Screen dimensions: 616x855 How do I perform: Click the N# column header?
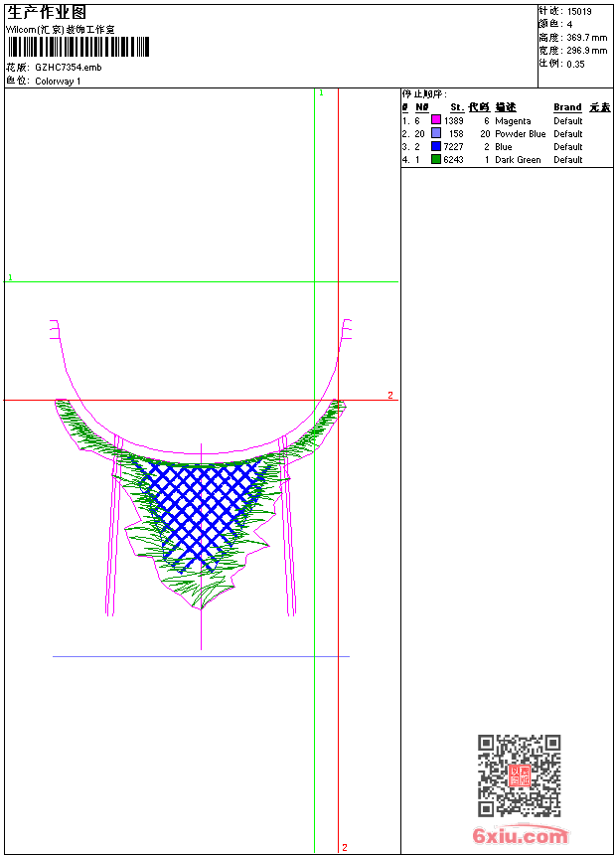click(422, 107)
